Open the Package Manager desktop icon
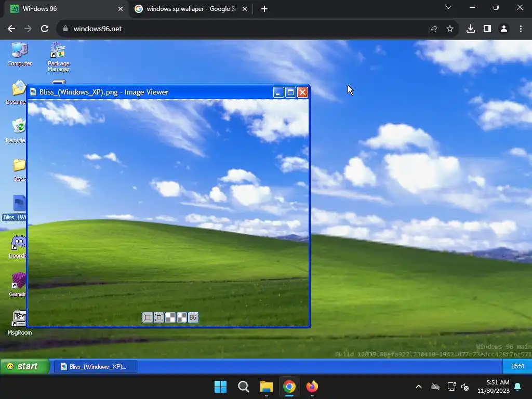The width and height of the screenshot is (532, 399). (x=58, y=57)
